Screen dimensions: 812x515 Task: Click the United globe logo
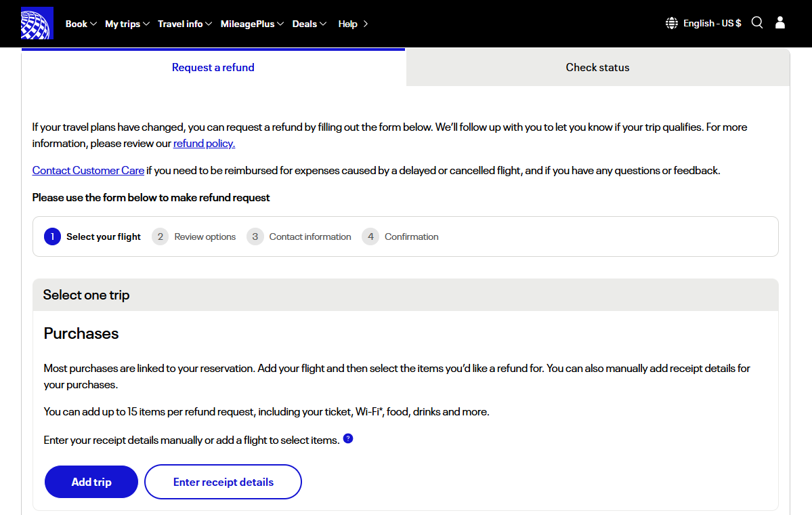click(x=37, y=23)
